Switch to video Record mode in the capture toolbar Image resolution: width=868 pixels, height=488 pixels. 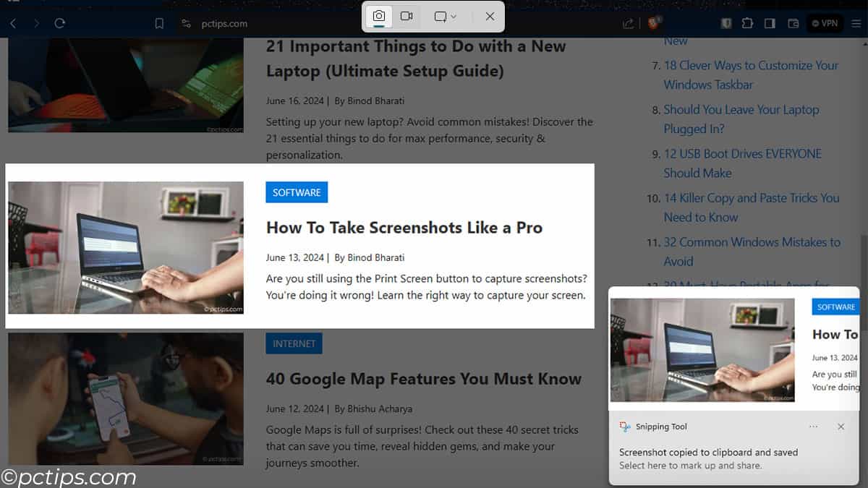tap(407, 17)
